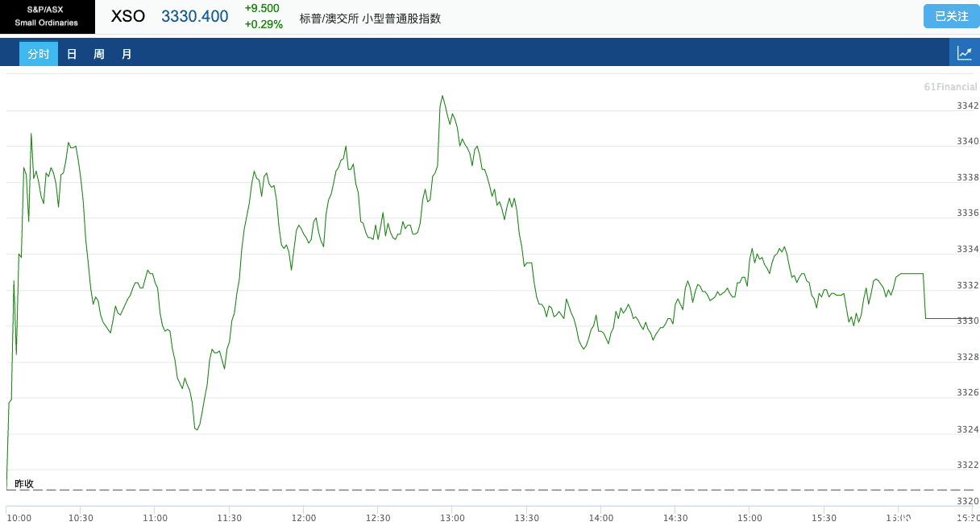Viewport: 980px width, 530px height.
Task: Click the 10:00 time axis label
Action: (19, 518)
